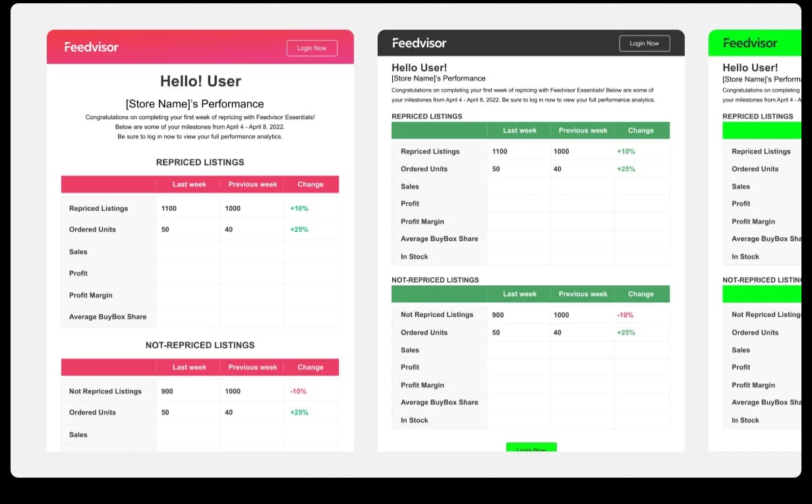
Task: Click the +10% change in the dark-header template
Action: 626,152
